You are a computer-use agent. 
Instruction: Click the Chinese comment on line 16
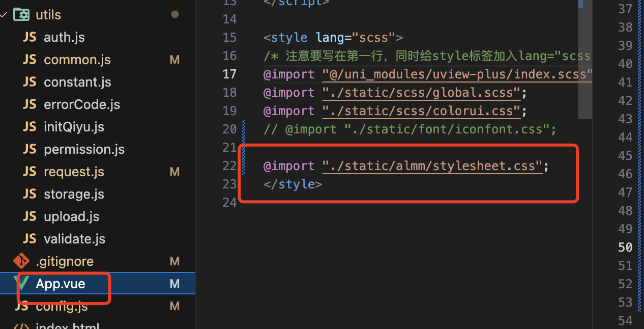[427, 56]
